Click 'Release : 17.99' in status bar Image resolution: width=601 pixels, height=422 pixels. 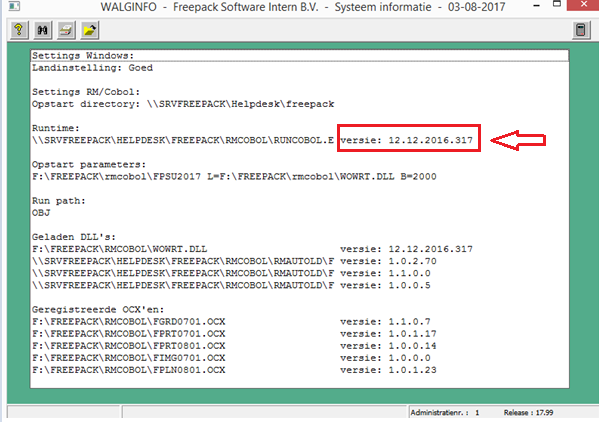point(528,413)
